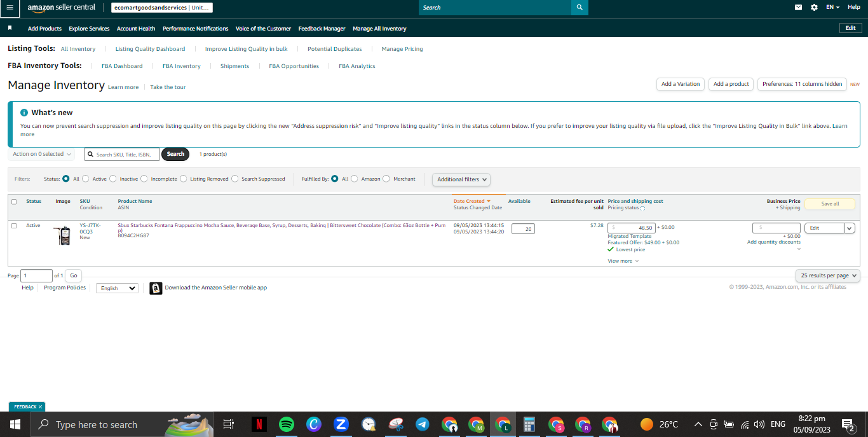Click the battery tray icon

click(x=729, y=424)
